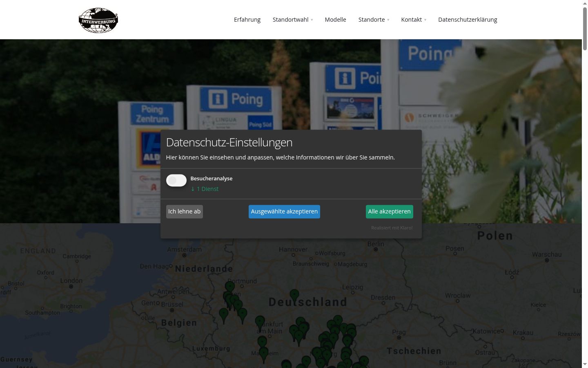The image size is (588, 368).
Task: Go to the Erfahrung page
Action: click(x=247, y=20)
